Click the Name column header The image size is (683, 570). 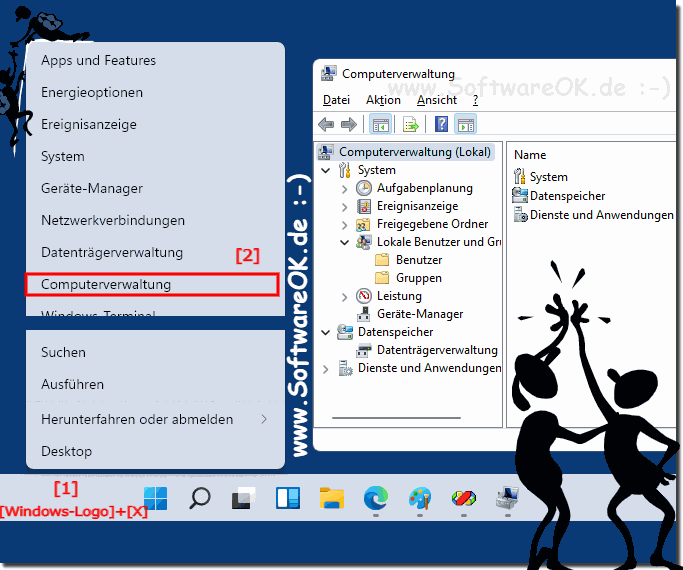(530, 155)
